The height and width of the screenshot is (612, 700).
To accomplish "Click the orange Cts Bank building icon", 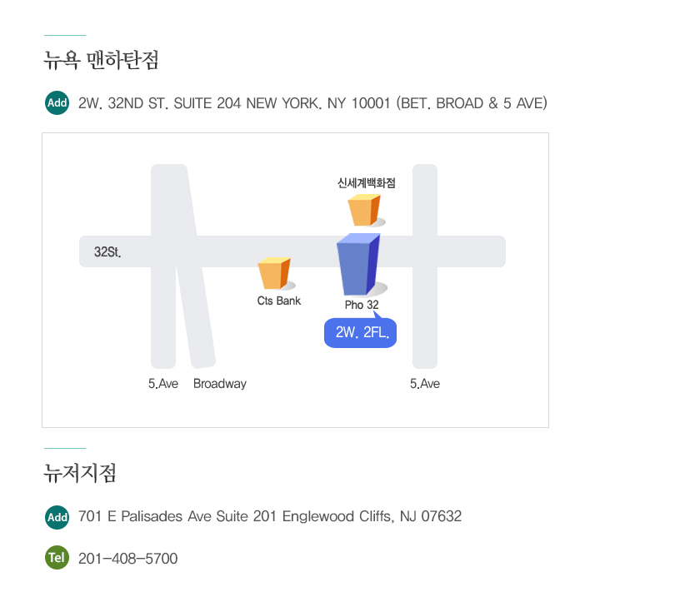I will (276, 273).
